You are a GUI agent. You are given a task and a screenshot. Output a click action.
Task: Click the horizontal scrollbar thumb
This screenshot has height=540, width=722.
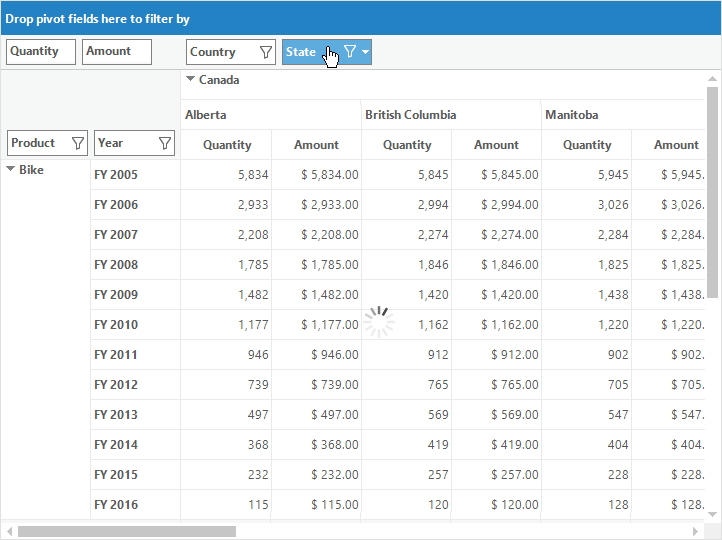[127, 532]
